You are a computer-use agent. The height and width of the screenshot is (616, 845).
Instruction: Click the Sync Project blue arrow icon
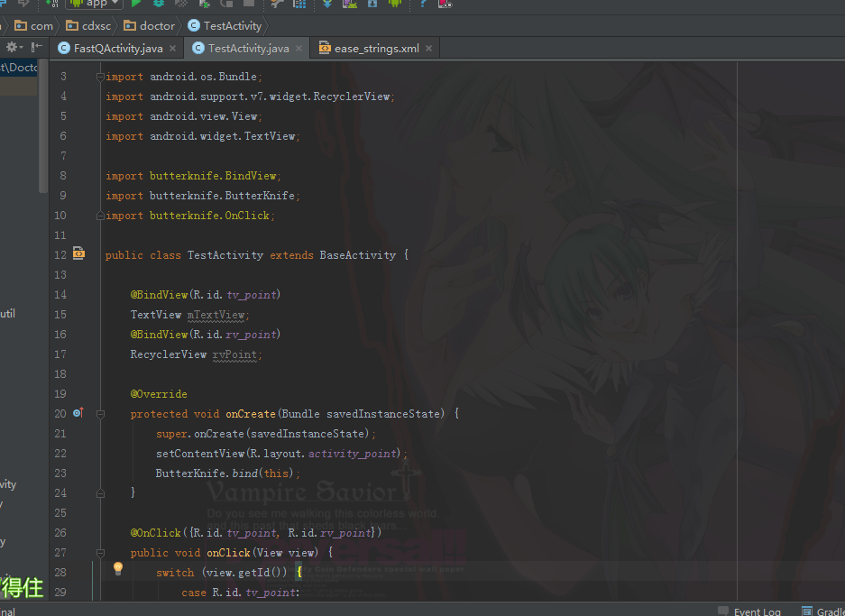327,4
